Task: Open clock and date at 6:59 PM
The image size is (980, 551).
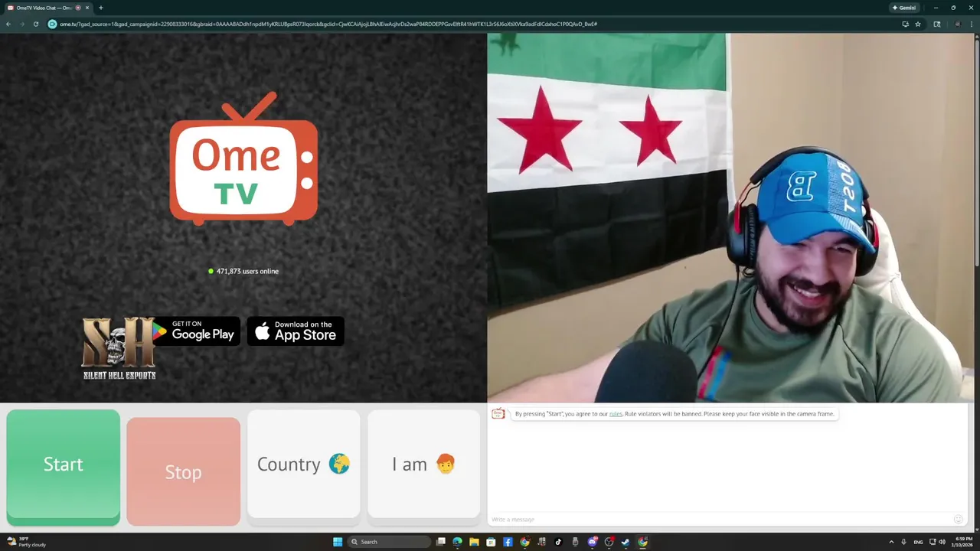Action: [x=961, y=542]
